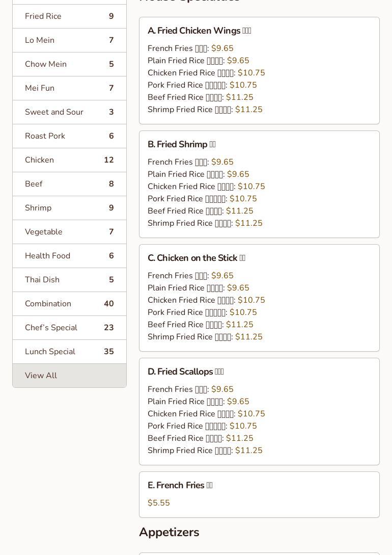Go to Vegetable category
392x555 pixels.
point(69,232)
